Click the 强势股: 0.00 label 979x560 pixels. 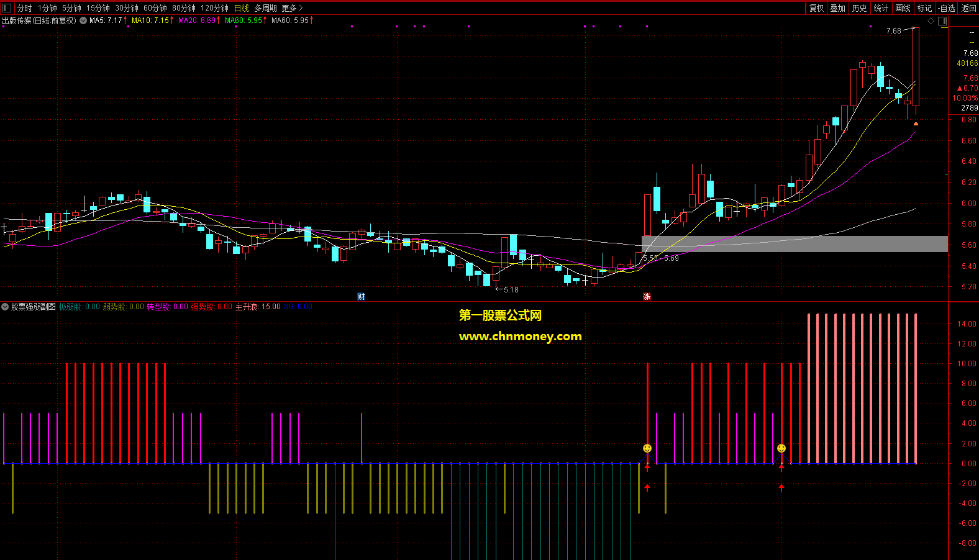211,307
